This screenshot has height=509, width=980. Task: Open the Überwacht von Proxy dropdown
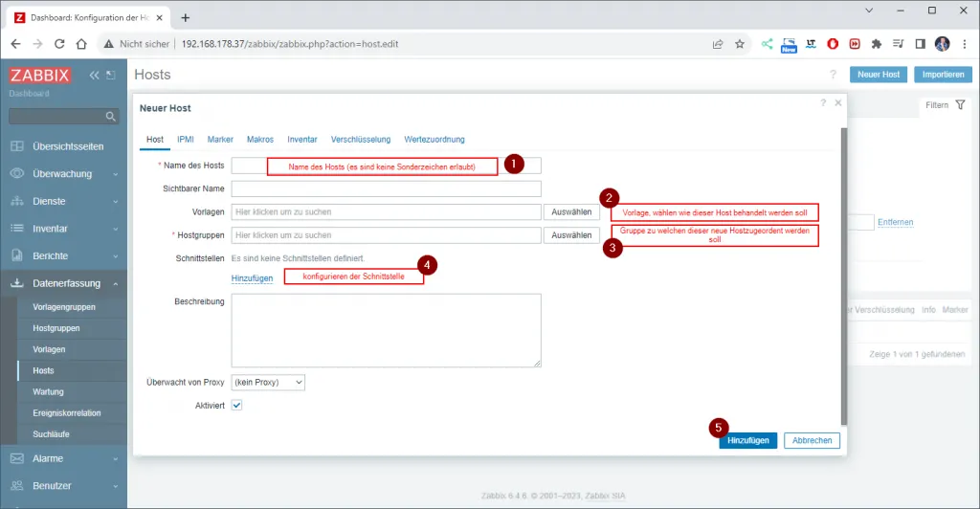tap(268, 382)
